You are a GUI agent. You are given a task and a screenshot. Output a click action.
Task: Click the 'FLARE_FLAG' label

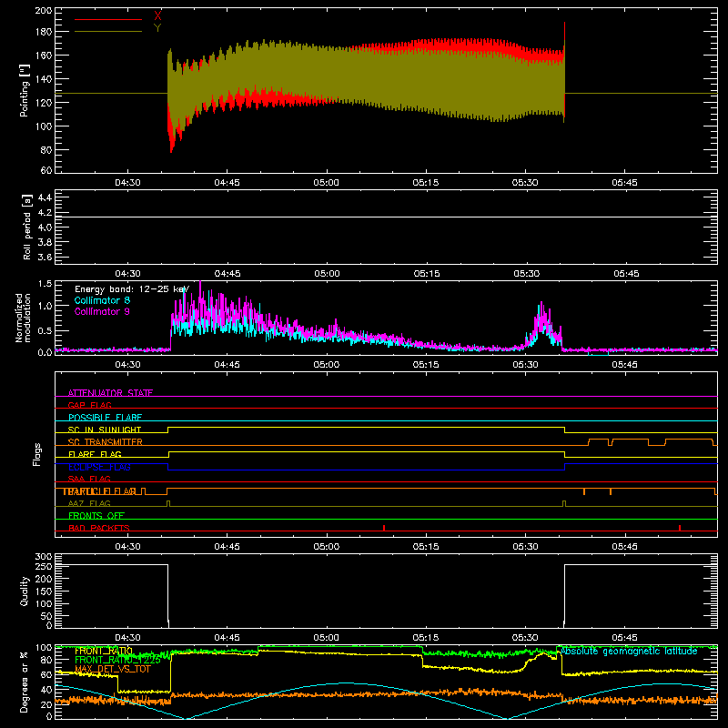[x=95, y=454]
